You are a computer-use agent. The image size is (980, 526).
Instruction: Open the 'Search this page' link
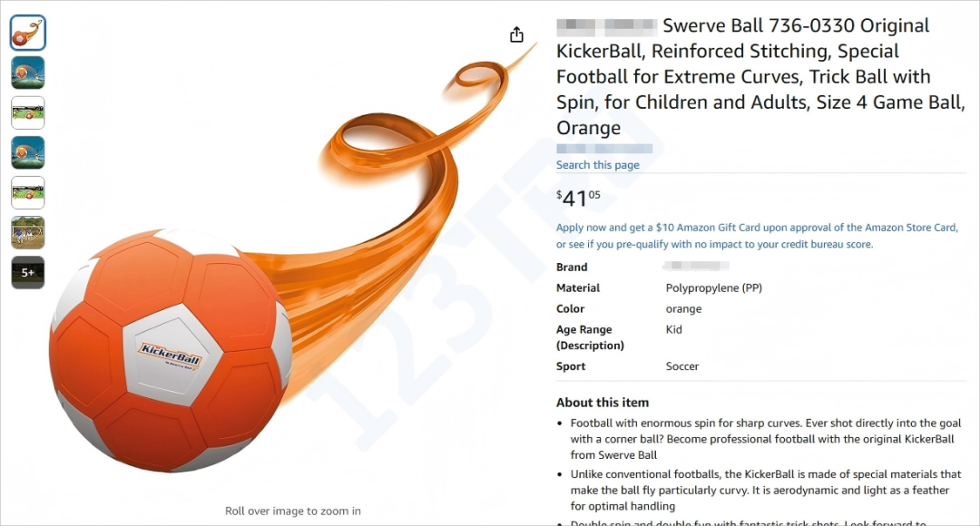pyautogui.click(x=597, y=165)
